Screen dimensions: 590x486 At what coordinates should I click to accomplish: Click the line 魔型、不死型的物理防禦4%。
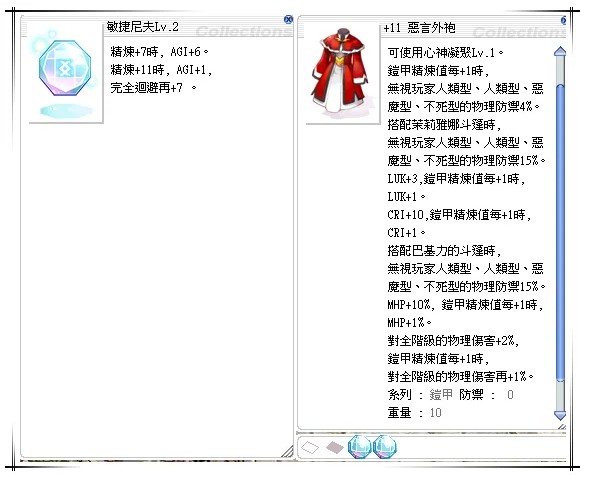pyautogui.click(x=464, y=107)
